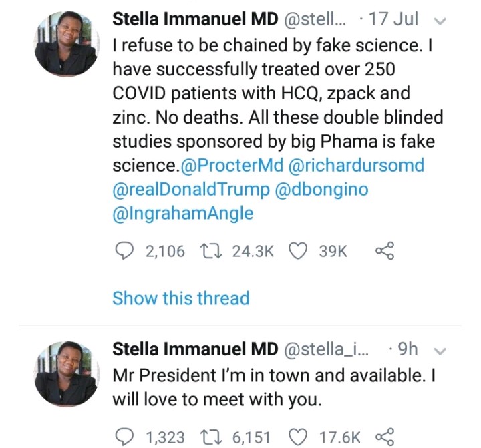Click Show this thread link
The height and width of the screenshot is (448, 481).
coord(180,298)
